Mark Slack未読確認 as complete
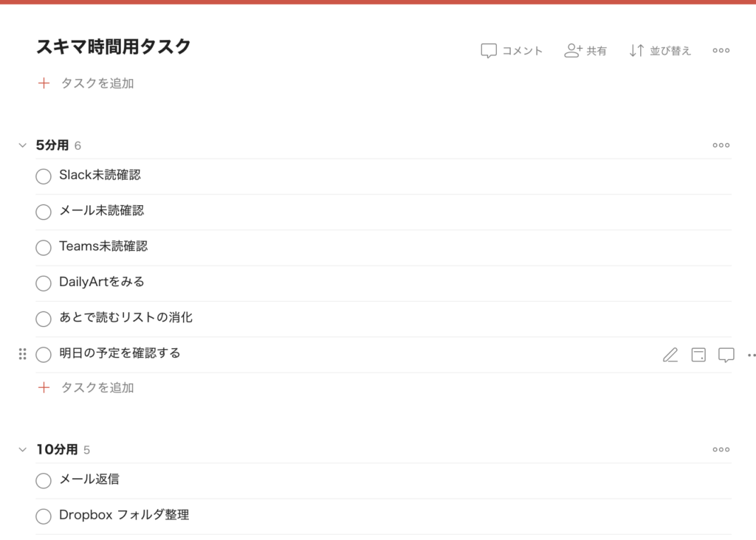 point(44,176)
